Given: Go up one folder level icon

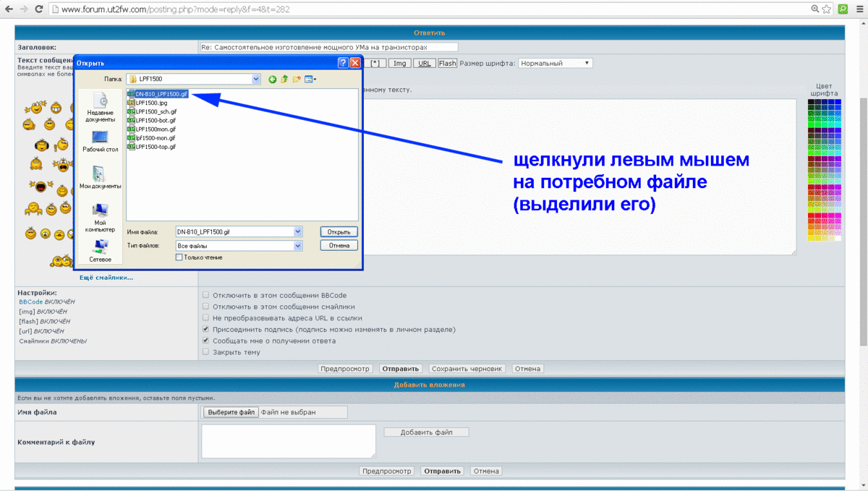Looking at the screenshot, I should point(284,79).
